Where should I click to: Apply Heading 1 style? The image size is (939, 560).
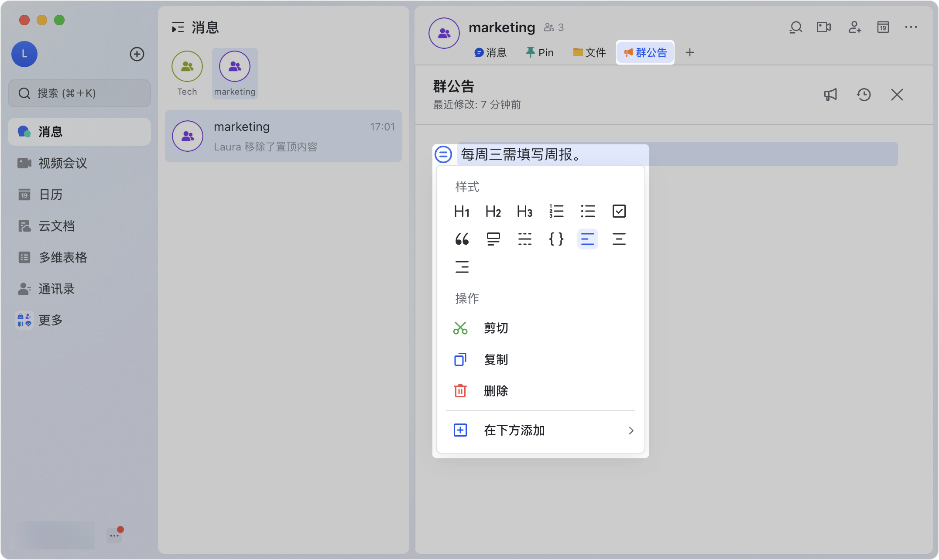pyautogui.click(x=462, y=212)
